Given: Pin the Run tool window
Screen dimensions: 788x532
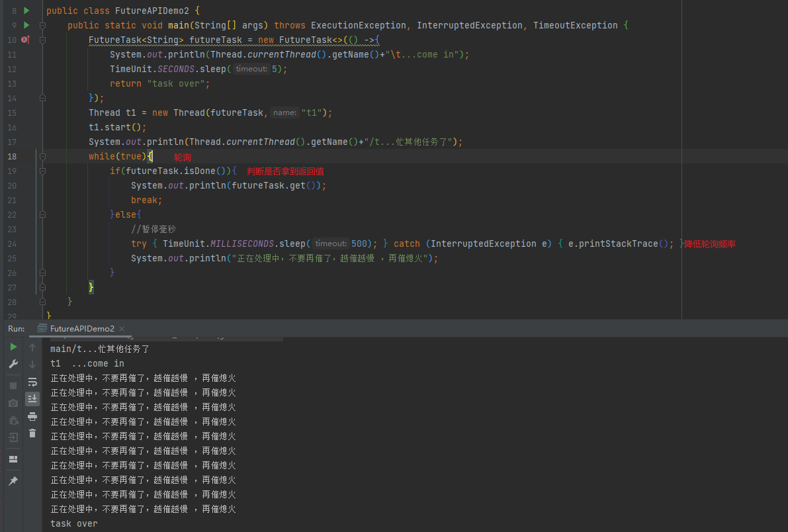Looking at the screenshot, I should 13,479.
